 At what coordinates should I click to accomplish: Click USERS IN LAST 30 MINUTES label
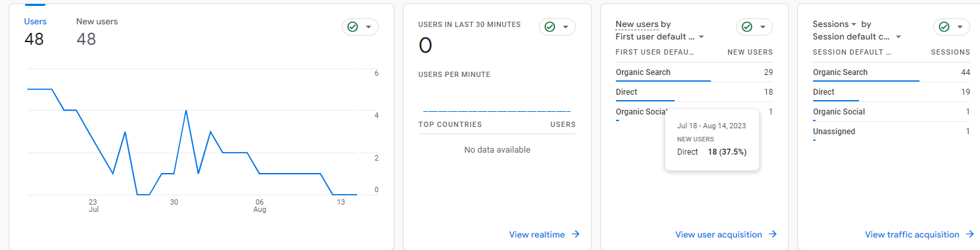coord(469,24)
